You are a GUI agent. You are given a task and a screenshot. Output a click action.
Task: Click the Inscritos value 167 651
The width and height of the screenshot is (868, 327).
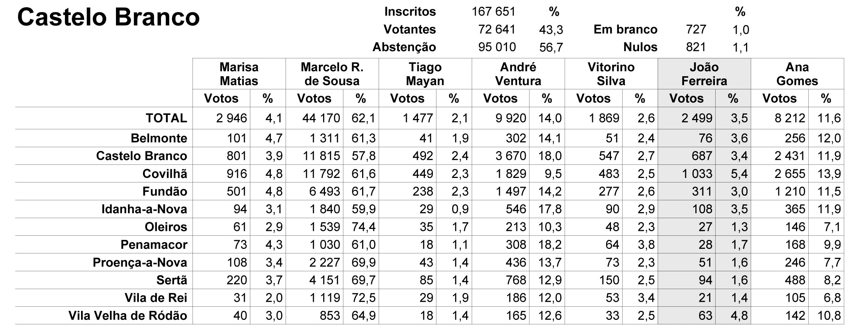pyautogui.click(x=493, y=12)
